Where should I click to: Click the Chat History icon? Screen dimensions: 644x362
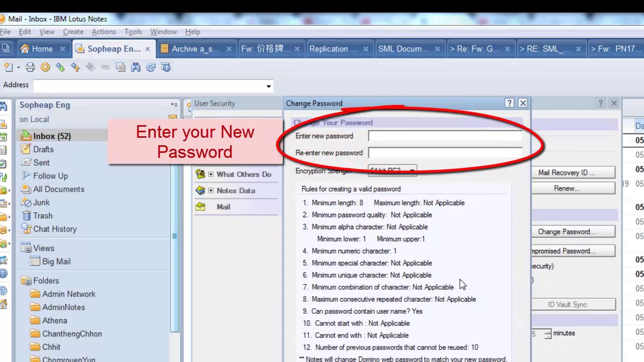[x=25, y=228]
